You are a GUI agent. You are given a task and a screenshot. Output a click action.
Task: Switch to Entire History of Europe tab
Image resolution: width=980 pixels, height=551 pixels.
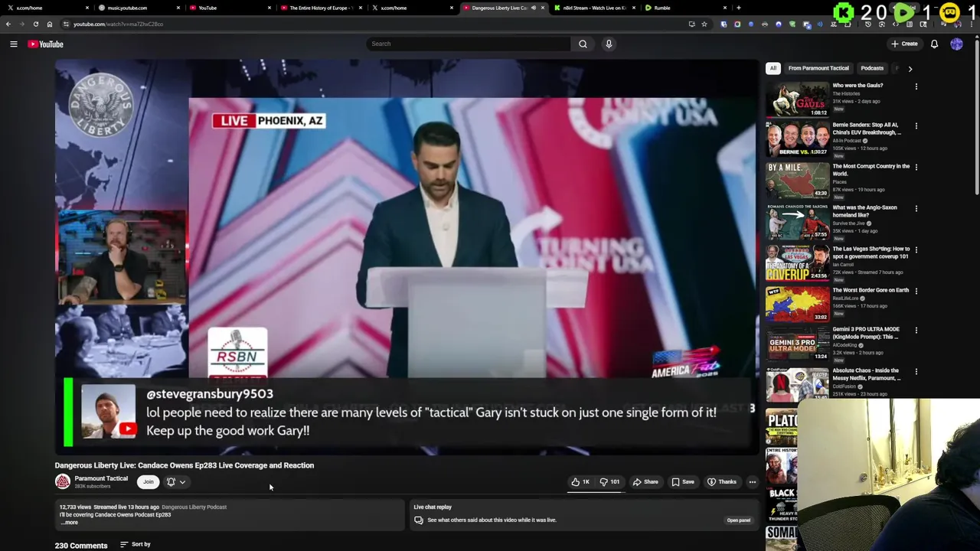(320, 8)
